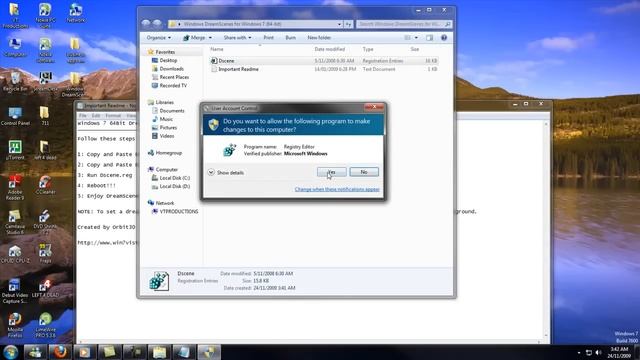Expand Show details in UAC dialog
640x360 pixels.
(x=226, y=173)
